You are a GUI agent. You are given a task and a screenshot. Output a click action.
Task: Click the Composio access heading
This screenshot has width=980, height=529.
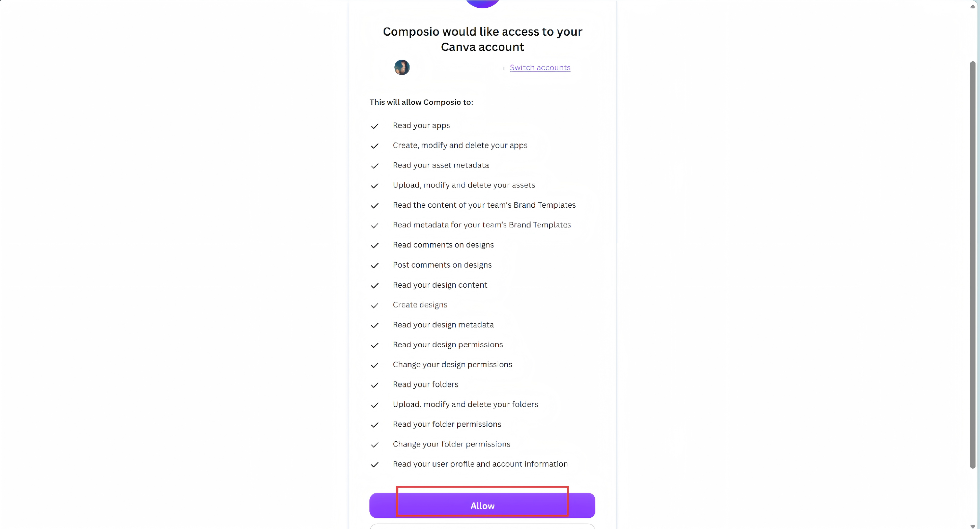(x=482, y=39)
